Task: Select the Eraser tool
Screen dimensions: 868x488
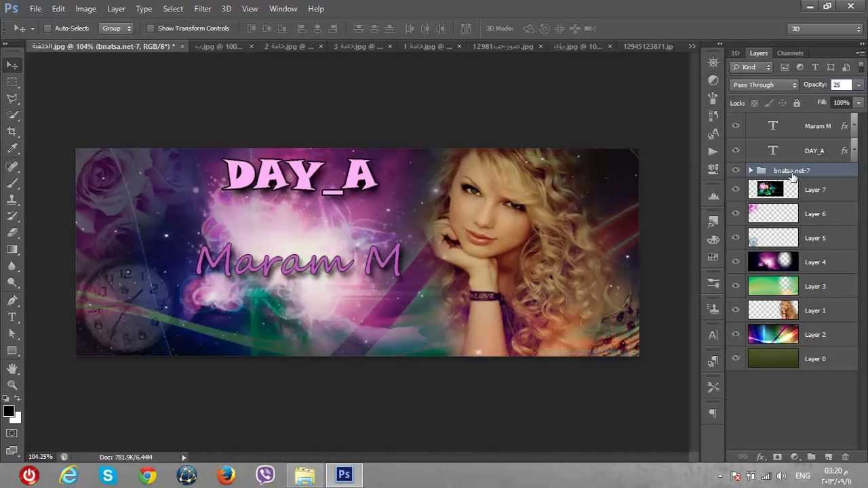Action: [12, 233]
